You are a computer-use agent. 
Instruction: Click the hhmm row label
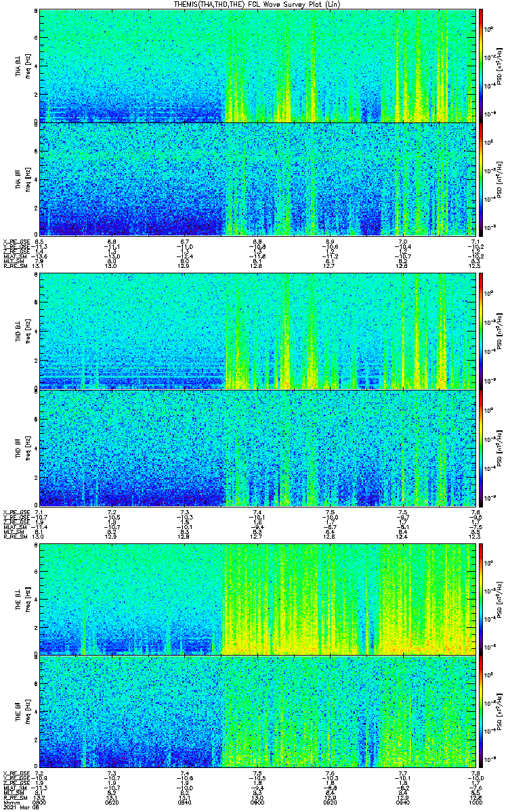pyautogui.click(x=10, y=803)
